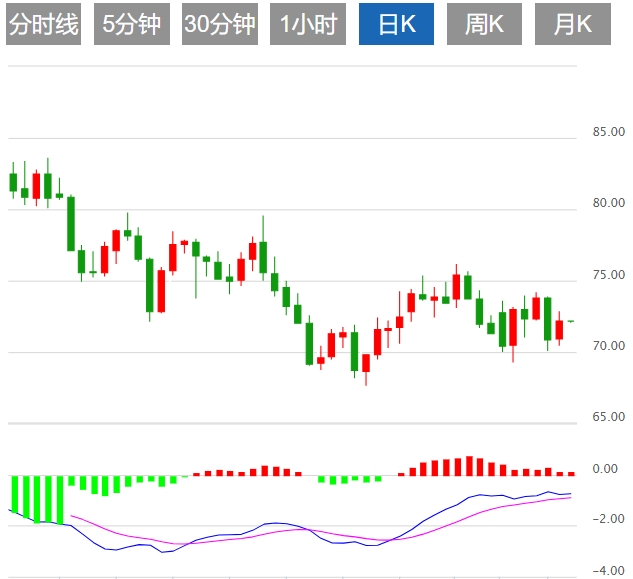The height and width of the screenshot is (579, 633).
Task: Select the first green MACD histogram bar
Action: (14, 494)
